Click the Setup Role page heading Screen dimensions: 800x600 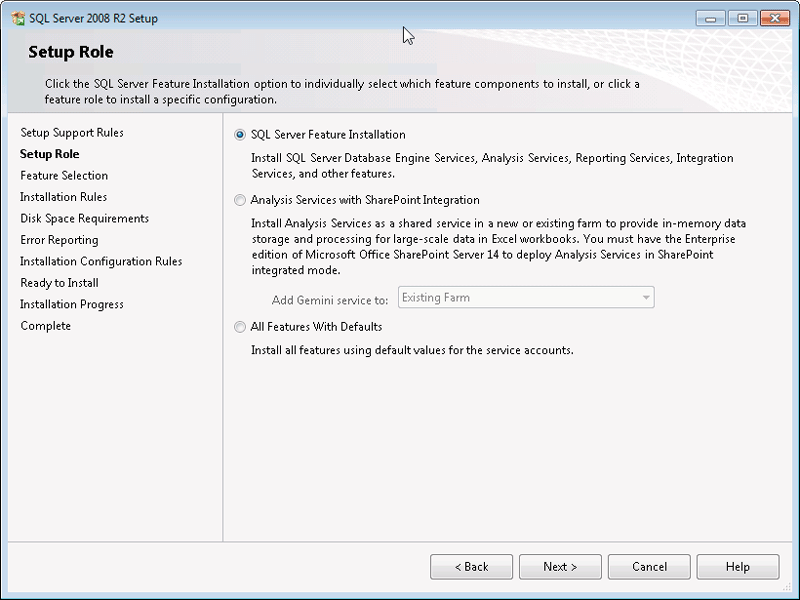pos(71,52)
